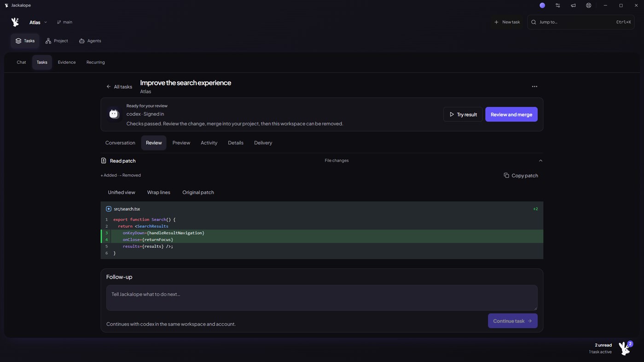Open the Activity tab
Screen dimensions: 644x362
[209, 143]
